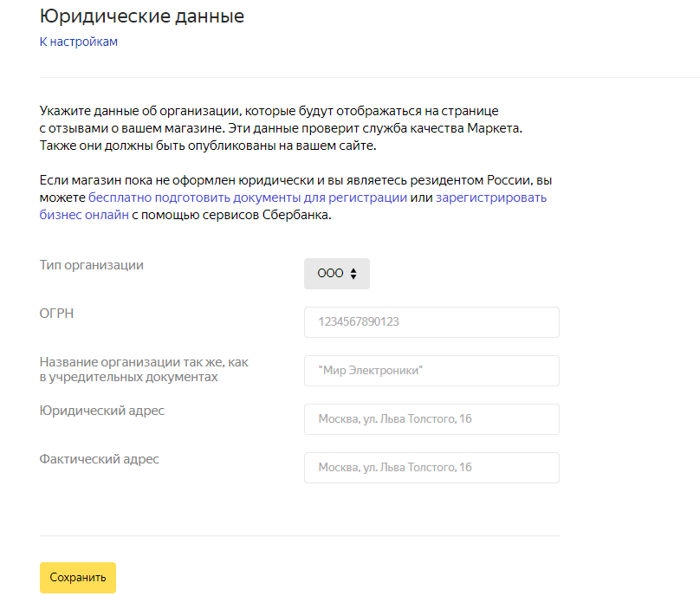700x609 pixels.
Task: Click the sentence Также они должны быть опубликованы
Action: point(208,146)
